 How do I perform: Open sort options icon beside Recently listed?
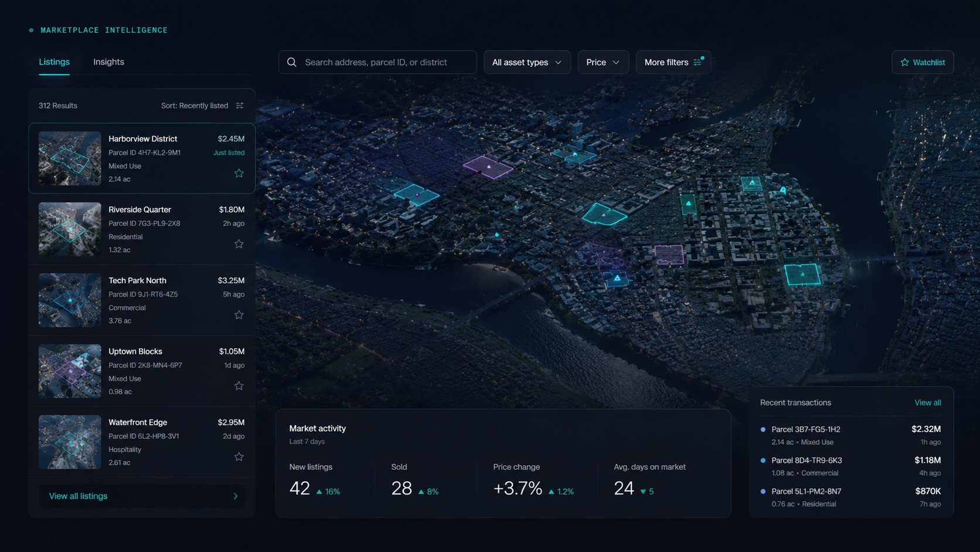point(240,106)
